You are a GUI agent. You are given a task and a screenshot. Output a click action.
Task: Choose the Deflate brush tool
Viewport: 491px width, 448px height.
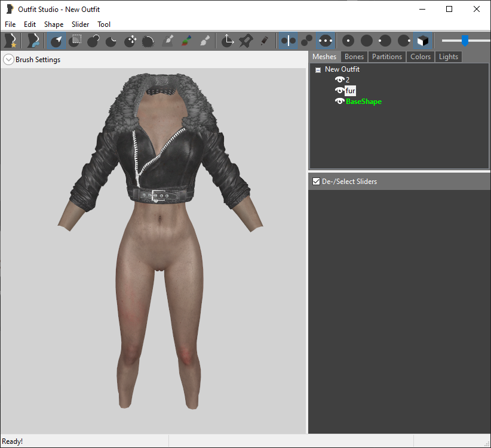tap(112, 41)
